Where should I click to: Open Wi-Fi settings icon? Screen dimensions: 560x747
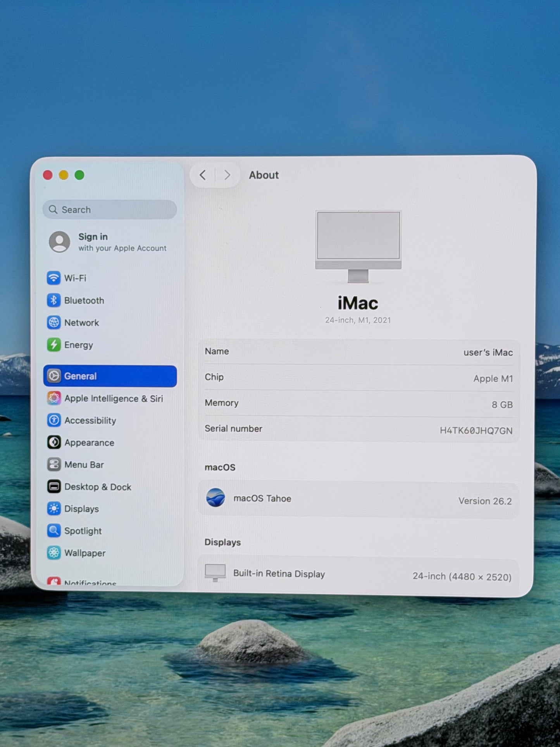[54, 278]
